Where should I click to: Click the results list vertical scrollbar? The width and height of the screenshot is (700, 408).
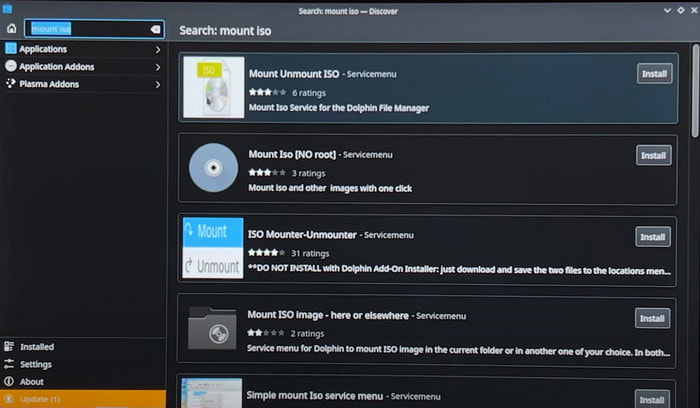pyautogui.click(x=696, y=91)
